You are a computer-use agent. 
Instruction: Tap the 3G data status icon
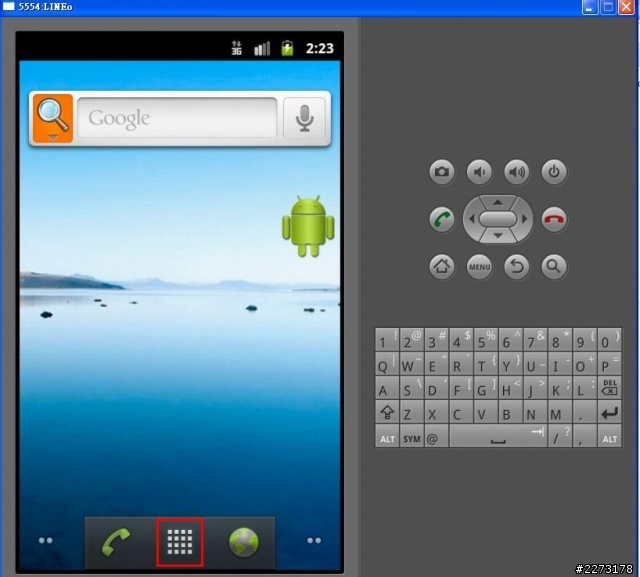(236, 48)
